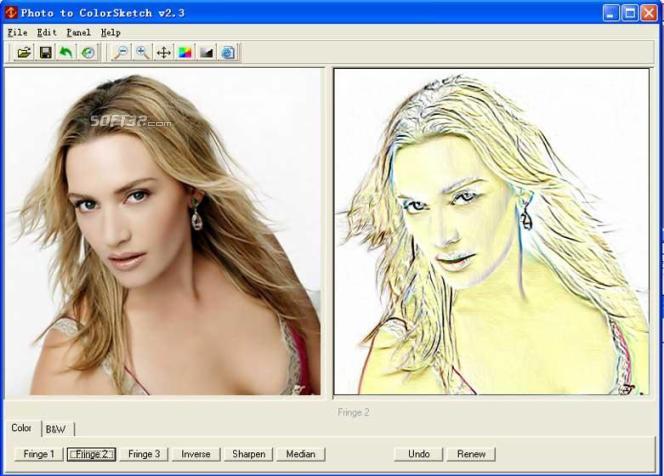Open the Help menu
Image resolution: width=664 pixels, height=476 pixels.
coord(111,33)
